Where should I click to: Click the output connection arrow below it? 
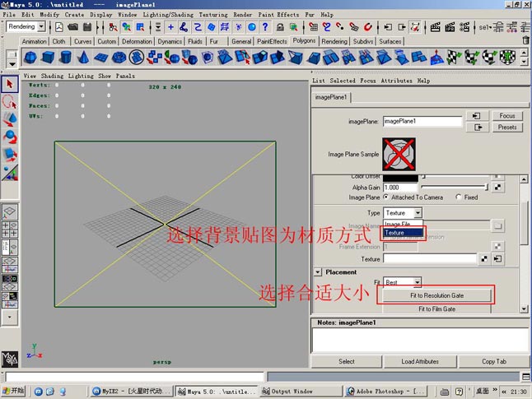coord(478,128)
